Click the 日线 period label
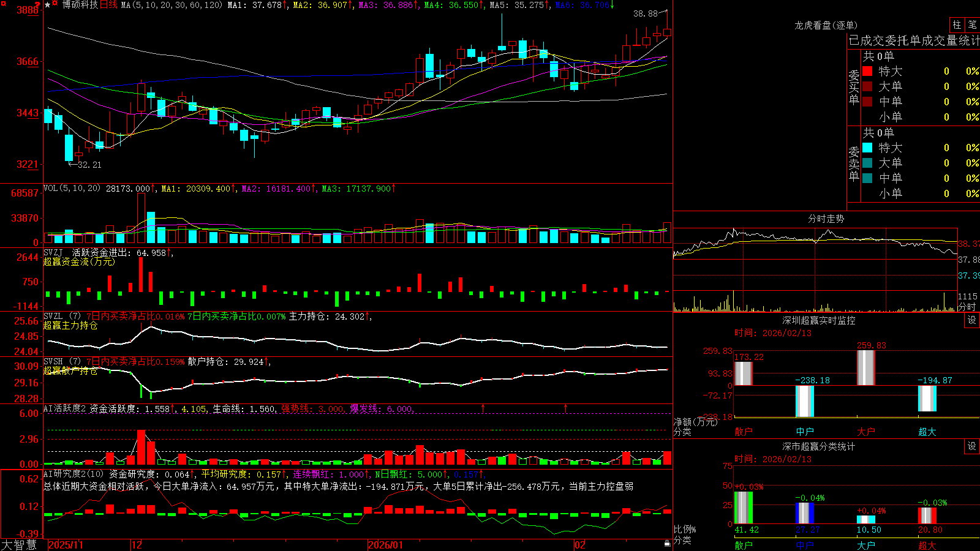 click(x=108, y=5)
